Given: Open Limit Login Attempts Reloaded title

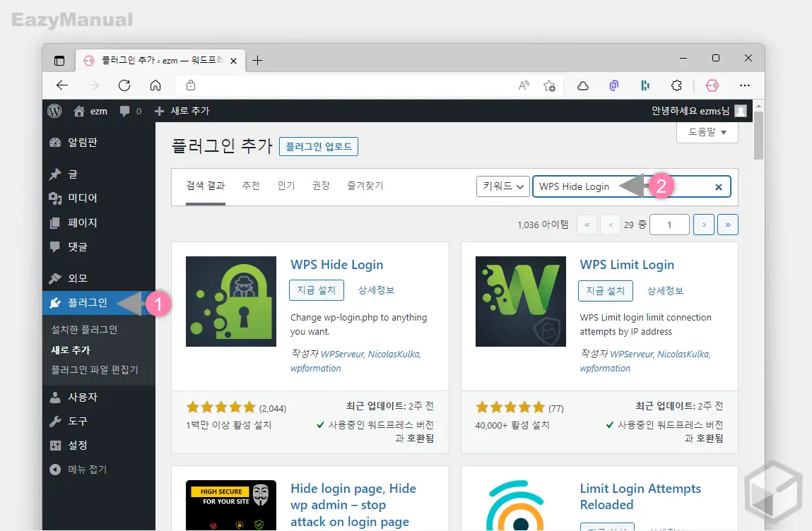Looking at the screenshot, I should 640,496.
